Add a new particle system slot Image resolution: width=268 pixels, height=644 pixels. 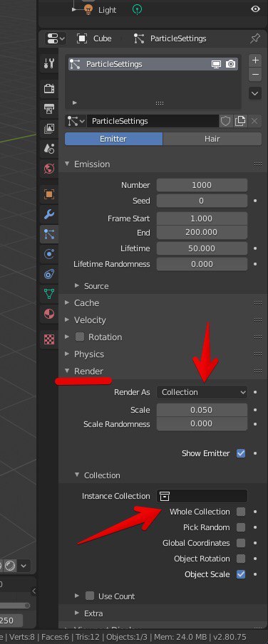(x=255, y=60)
